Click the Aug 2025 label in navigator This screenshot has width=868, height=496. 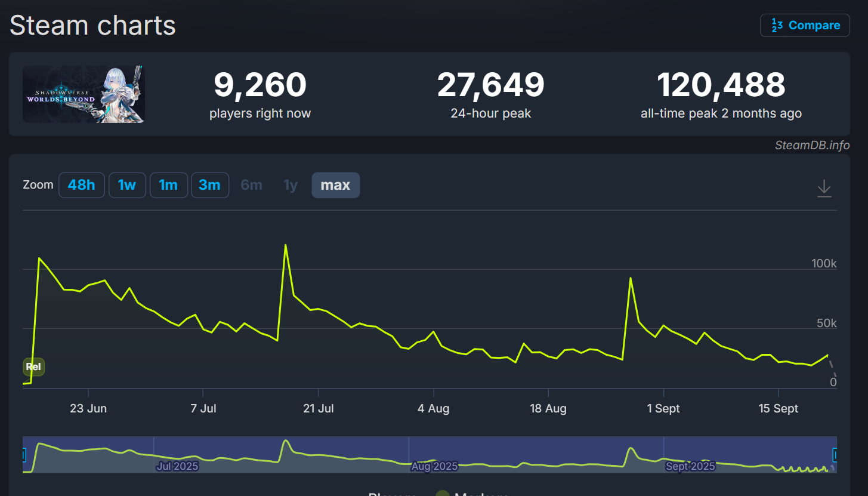pyautogui.click(x=434, y=466)
